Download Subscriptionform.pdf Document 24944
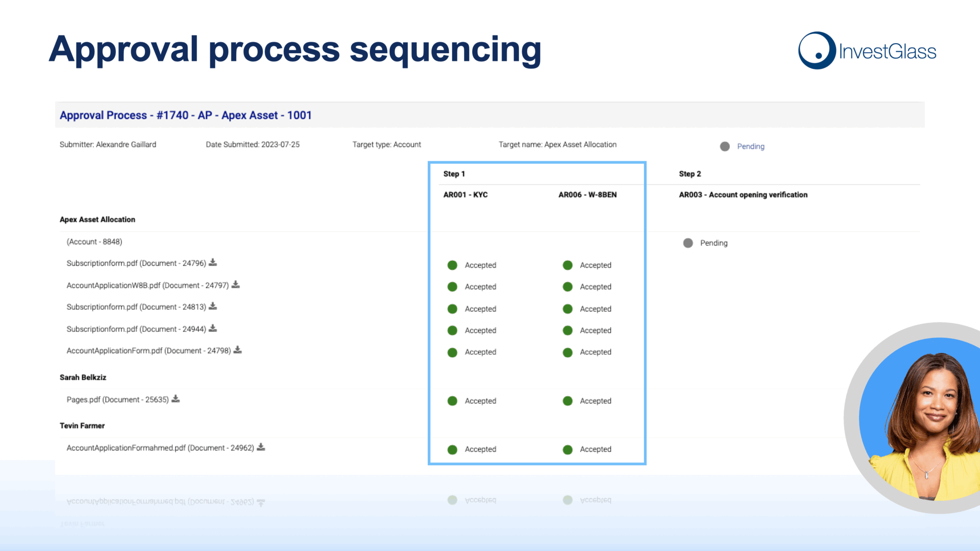Viewport: 980px width, 551px height. 213,328
